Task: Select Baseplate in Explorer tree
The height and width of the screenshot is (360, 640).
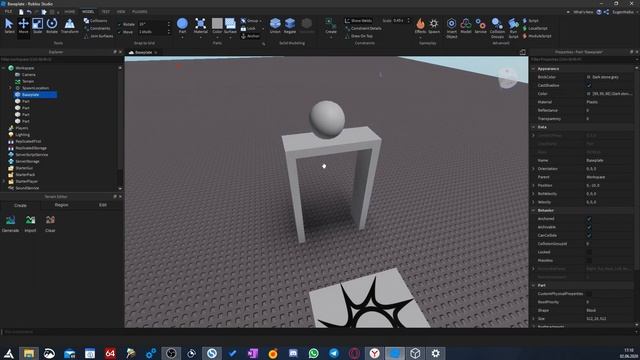Action: pyautogui.click(x=35, y=95)
